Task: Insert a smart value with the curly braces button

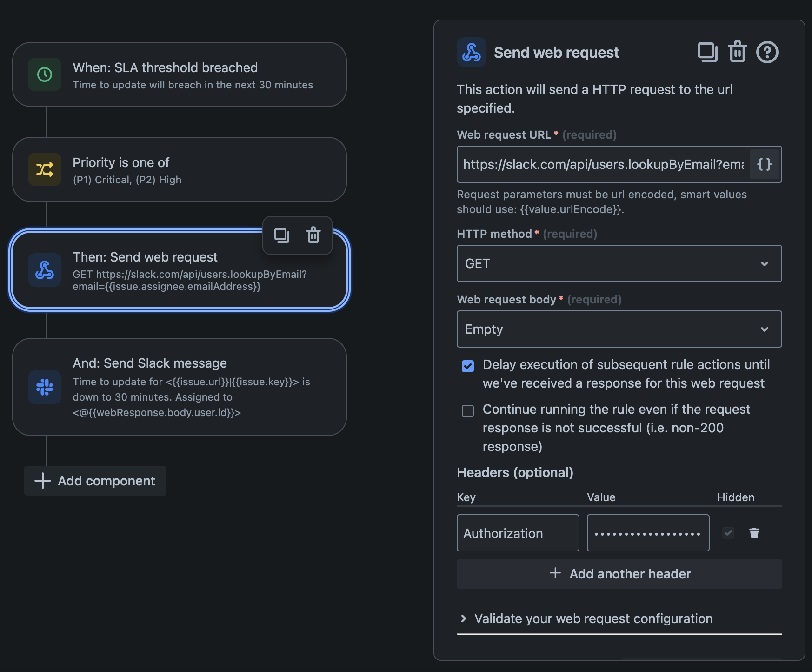Action: [765, 164]
